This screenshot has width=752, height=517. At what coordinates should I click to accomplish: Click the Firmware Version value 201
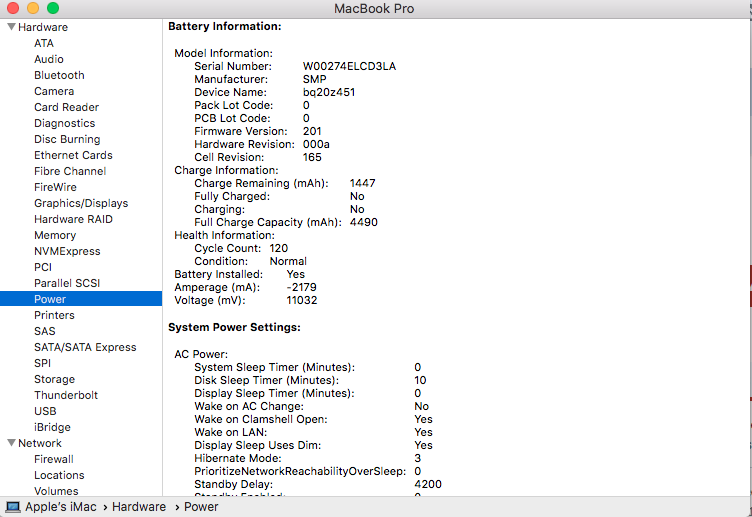tap(312, 131)
